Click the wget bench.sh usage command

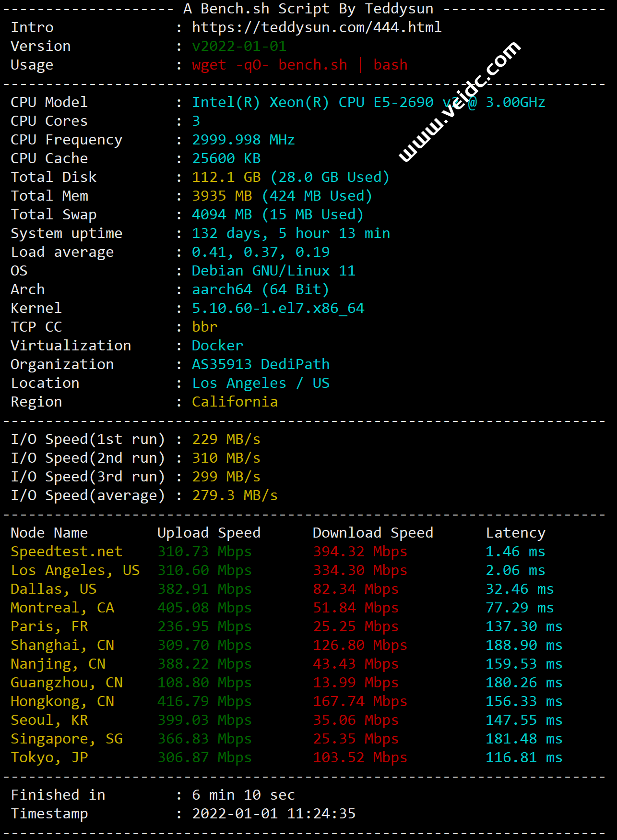click(299, 65)
